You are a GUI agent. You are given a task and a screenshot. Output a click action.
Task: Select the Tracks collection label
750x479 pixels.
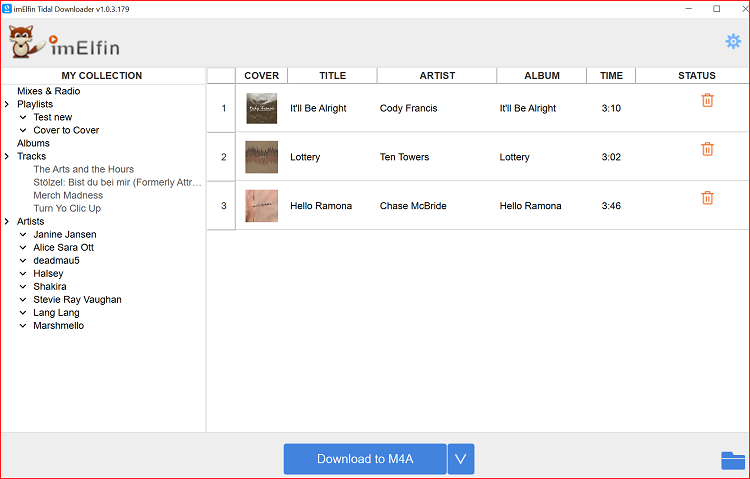coord(32,156)
